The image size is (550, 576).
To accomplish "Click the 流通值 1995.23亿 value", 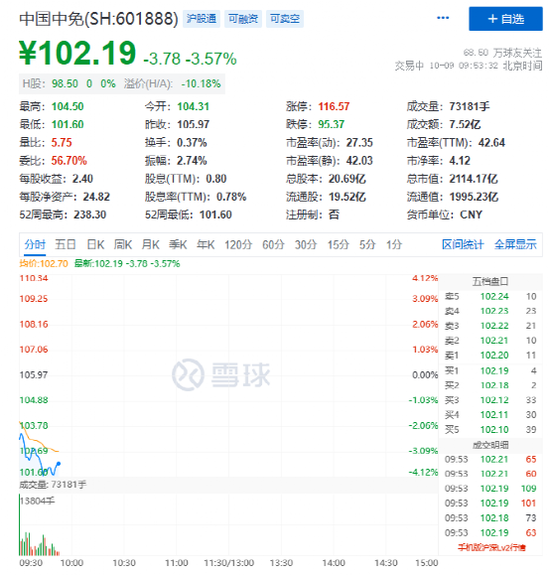I will click(474, 197).
